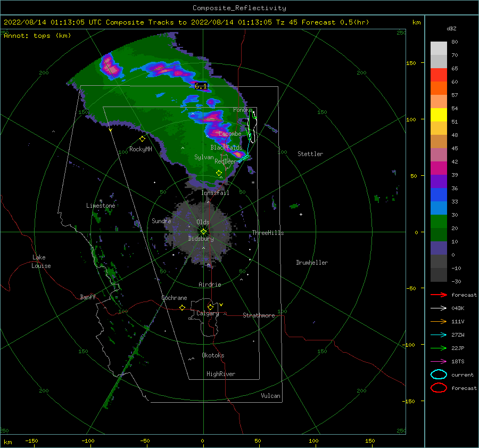Click the ThreeHills city label

[268, 233]
